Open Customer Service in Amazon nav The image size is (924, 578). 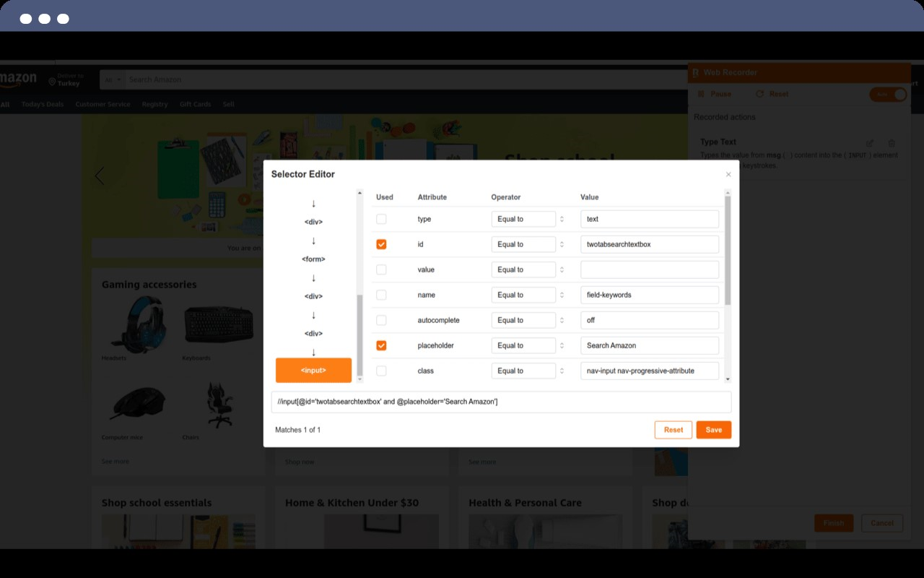click(x=103, y=104)
